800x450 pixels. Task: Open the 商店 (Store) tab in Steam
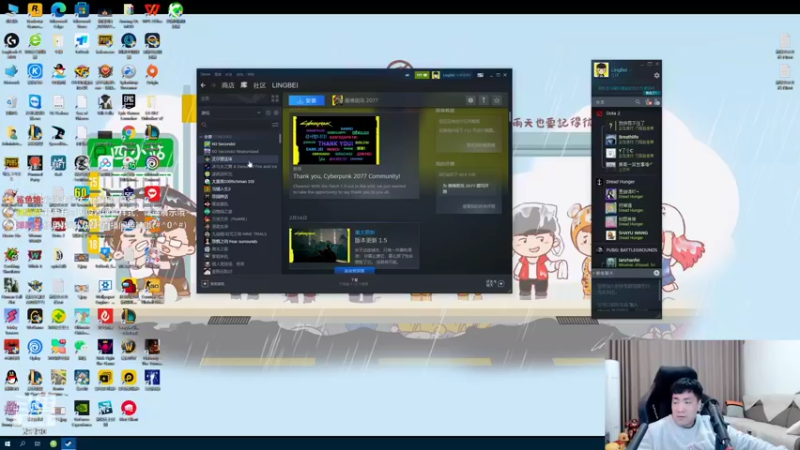(228, 85)
